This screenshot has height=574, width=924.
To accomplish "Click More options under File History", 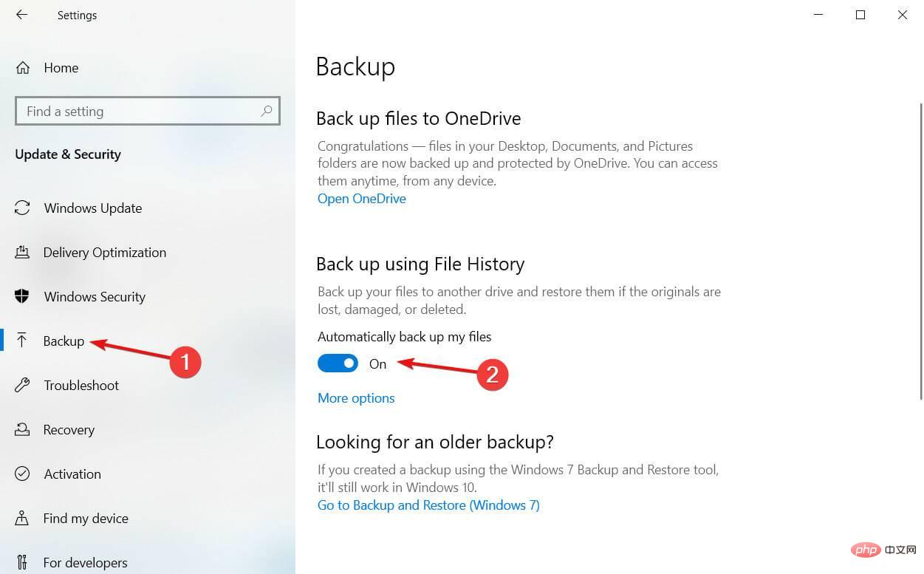I will click(x=356, y=397).
